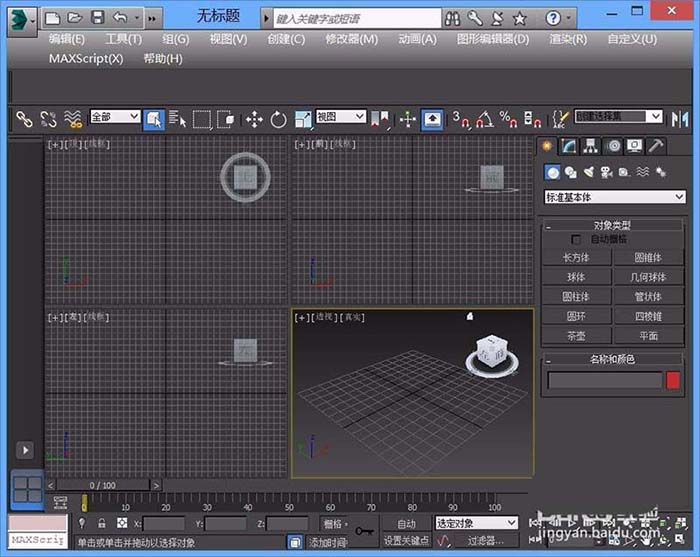Screen dimensions: 700x557
Task: Select Cameras category icon
Action: (x=606, y=172)
